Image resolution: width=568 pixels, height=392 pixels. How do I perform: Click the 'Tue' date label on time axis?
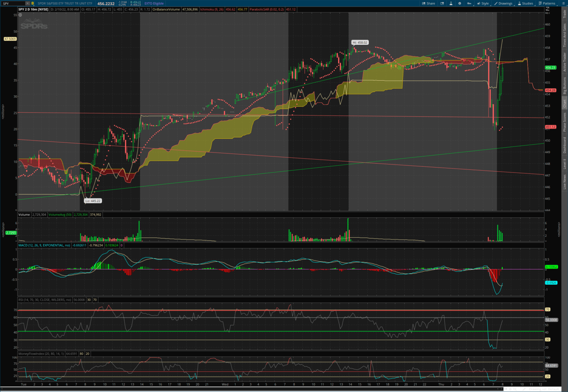pos(23,384)
